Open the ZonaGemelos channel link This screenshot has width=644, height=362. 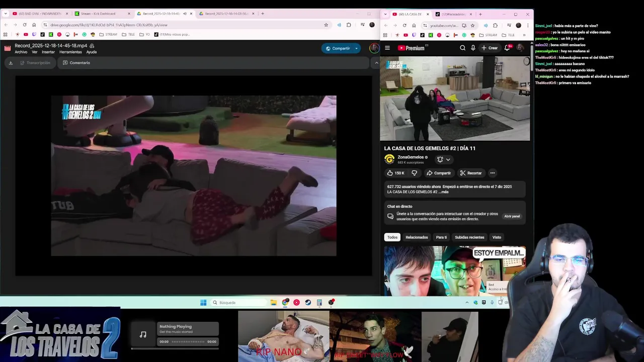pos(411,157)
